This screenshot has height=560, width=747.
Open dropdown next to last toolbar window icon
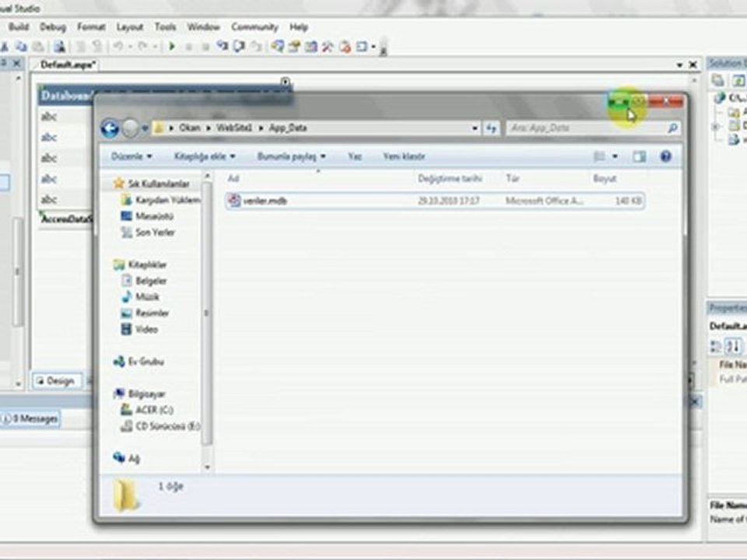(x=373, y=46)
